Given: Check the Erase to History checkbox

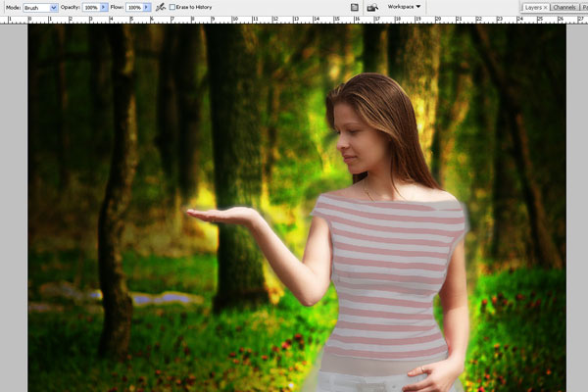Looking at the screenshot, I should [172, 7].
